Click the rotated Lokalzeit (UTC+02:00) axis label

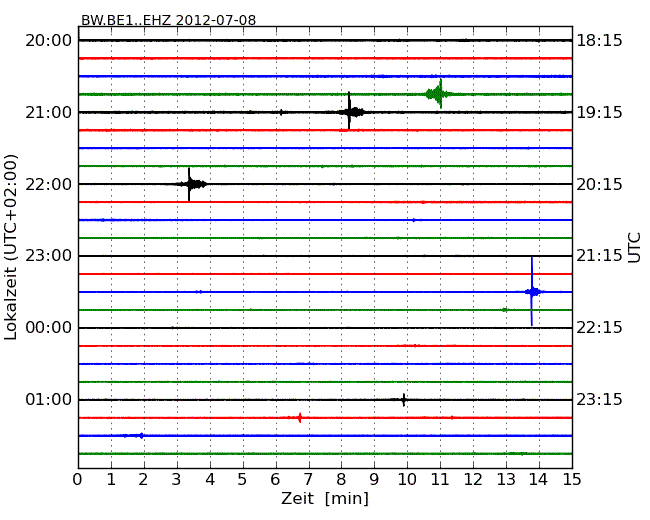click(11, 247)
